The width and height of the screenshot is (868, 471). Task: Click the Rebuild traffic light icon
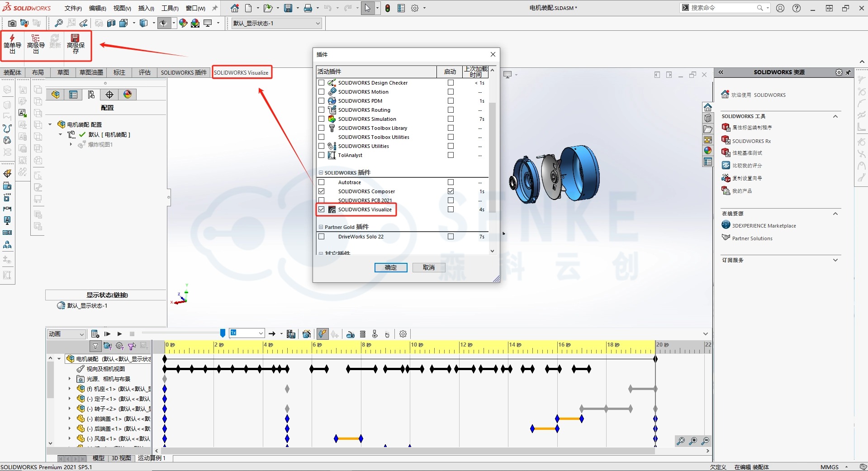coord(388,8)
